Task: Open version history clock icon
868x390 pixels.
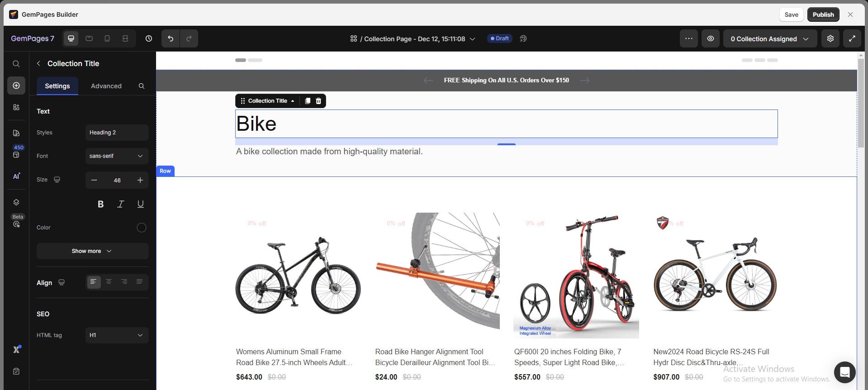Action: click(149, 38)
